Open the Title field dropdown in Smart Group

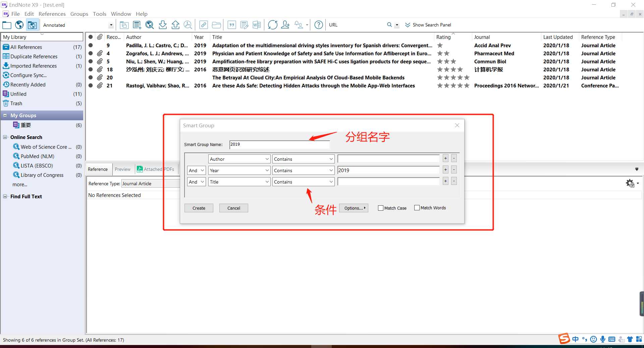(239, 182)
